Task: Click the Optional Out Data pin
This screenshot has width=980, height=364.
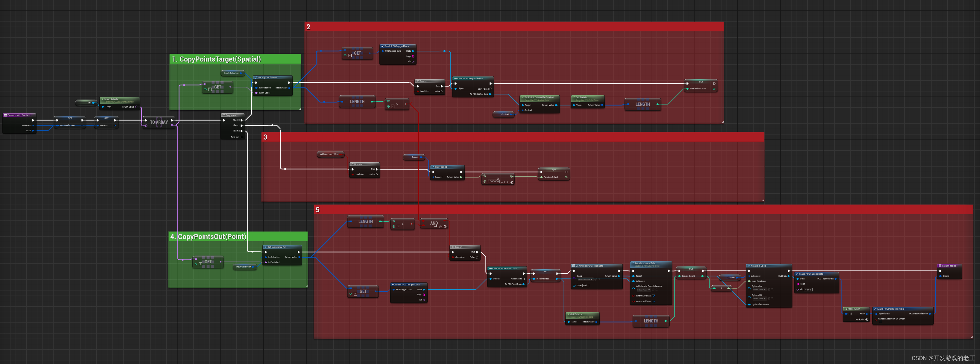Action: [x=749, y=304]
